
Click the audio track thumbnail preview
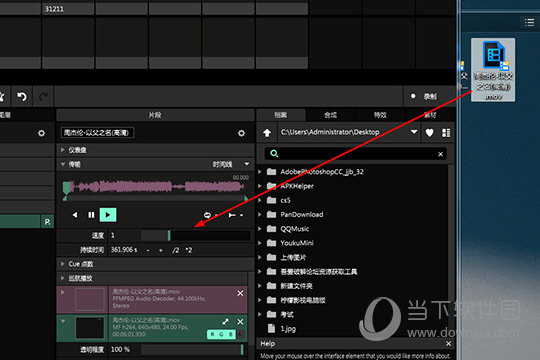click(x=90, y=299)
